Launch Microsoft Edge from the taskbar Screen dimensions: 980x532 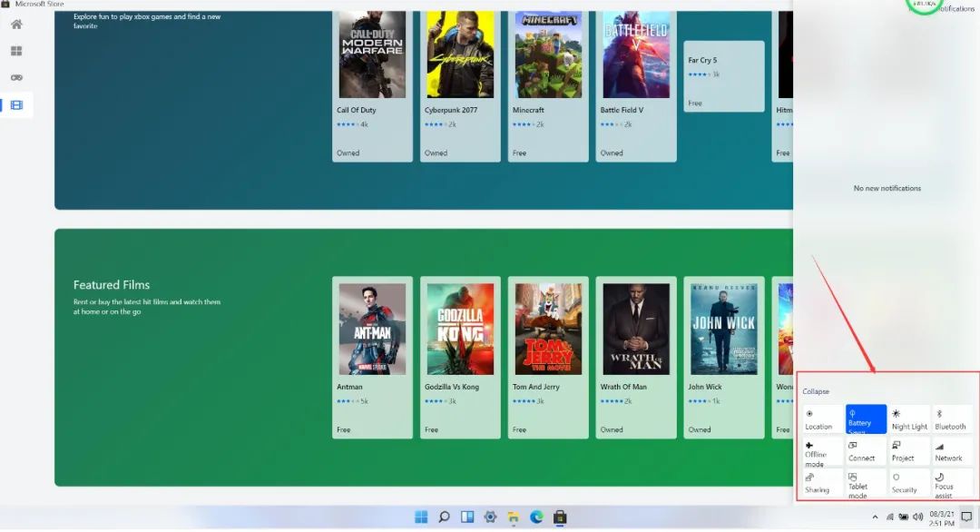click(536, 517)
